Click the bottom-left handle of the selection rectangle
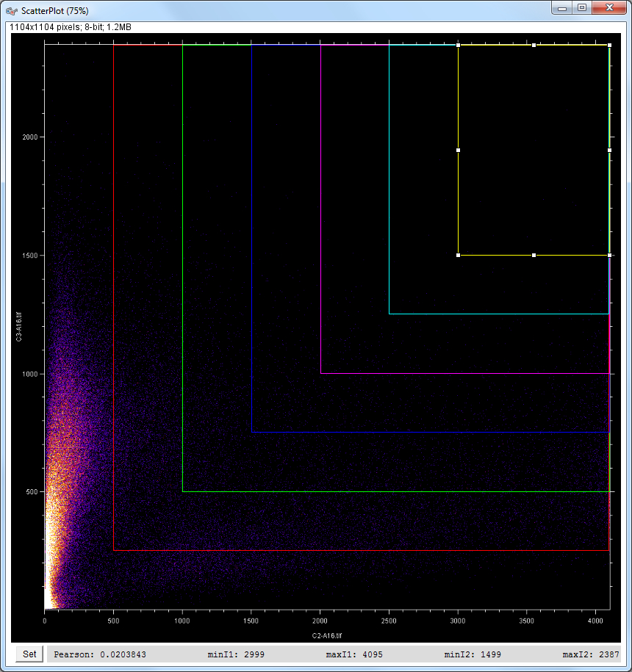The image size is (632, 672). pos(458,255)
